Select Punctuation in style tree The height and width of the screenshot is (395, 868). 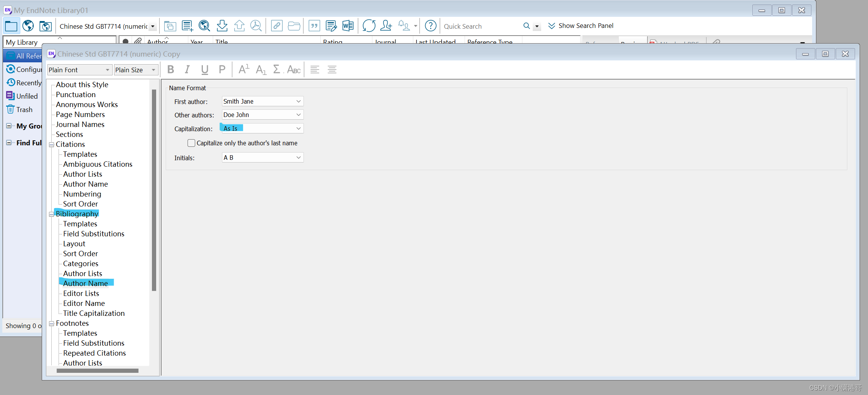tap(76, 94)
